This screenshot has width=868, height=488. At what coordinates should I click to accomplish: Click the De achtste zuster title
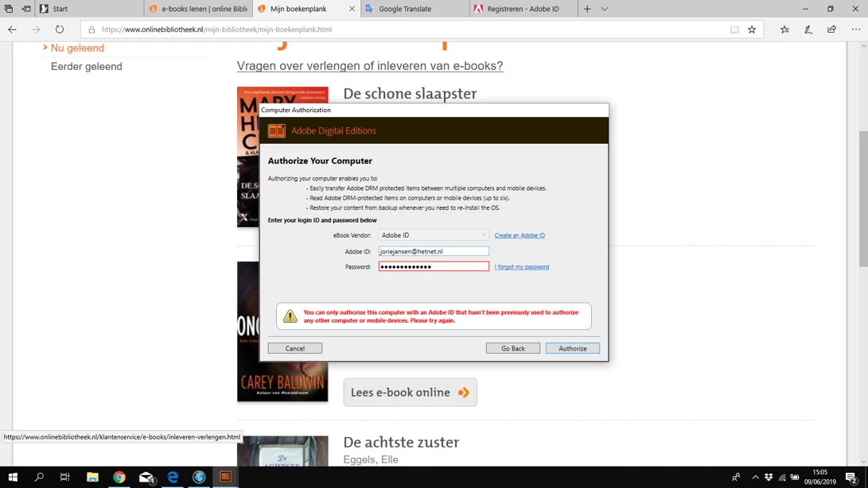(x=401, y=442)
